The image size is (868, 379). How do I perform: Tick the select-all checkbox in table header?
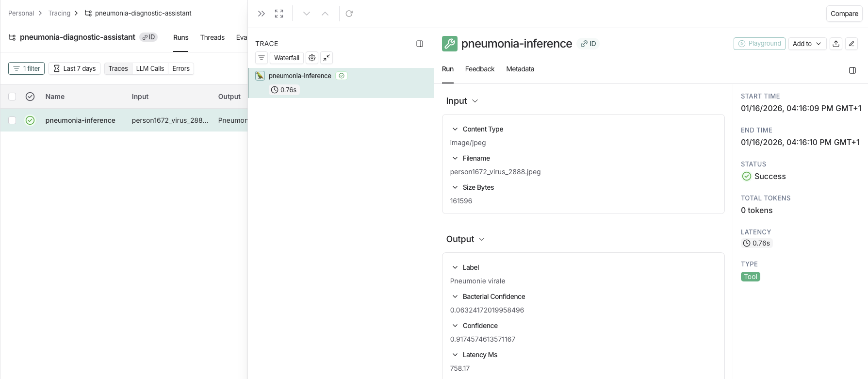coord(13,97)
